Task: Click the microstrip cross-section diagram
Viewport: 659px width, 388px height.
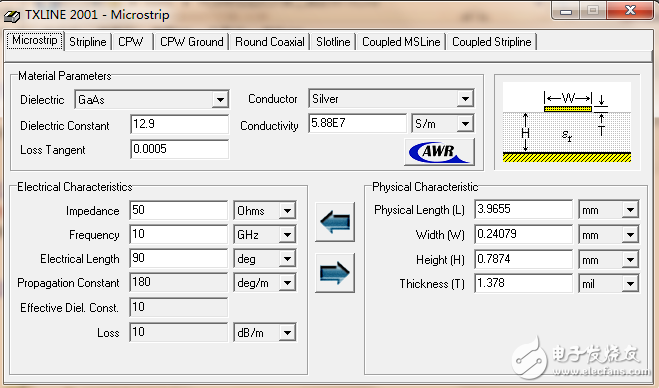Action: (567, 122)
